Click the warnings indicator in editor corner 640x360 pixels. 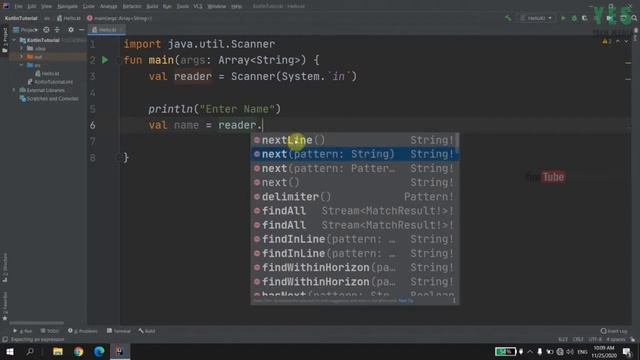(607, 41)
